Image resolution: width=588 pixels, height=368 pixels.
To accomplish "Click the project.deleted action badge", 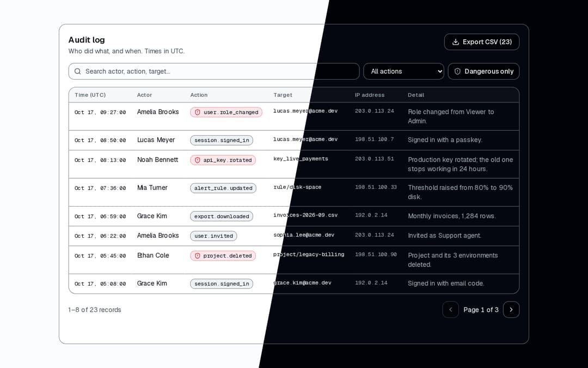I will [x=223, y=256].
